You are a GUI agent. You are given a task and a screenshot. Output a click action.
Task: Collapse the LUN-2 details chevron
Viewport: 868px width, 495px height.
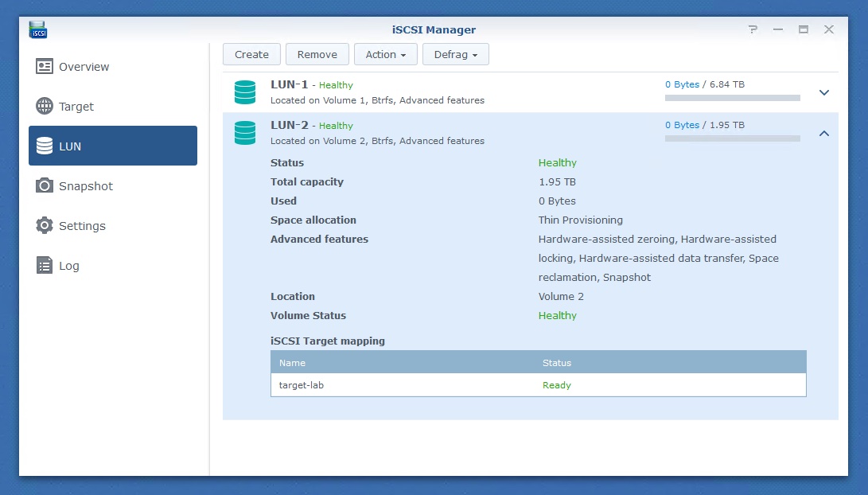[824, 133]
